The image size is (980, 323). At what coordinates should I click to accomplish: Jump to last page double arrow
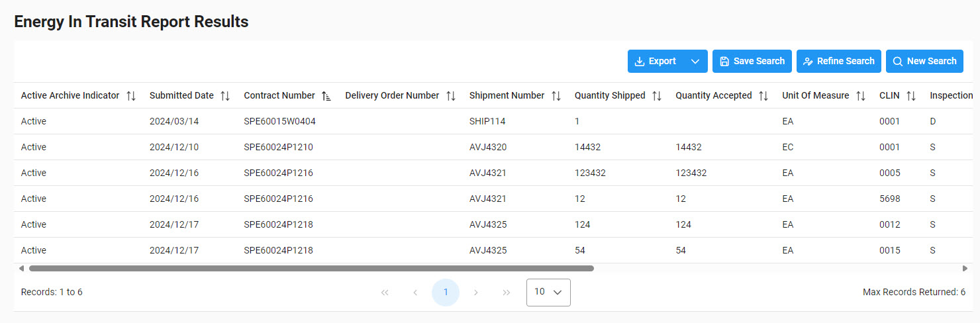tap(507, 292)
